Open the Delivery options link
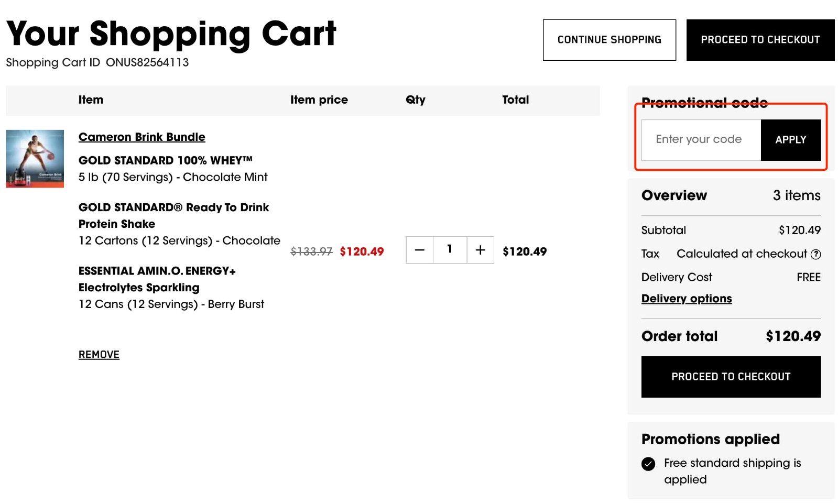 pos(687,299)
